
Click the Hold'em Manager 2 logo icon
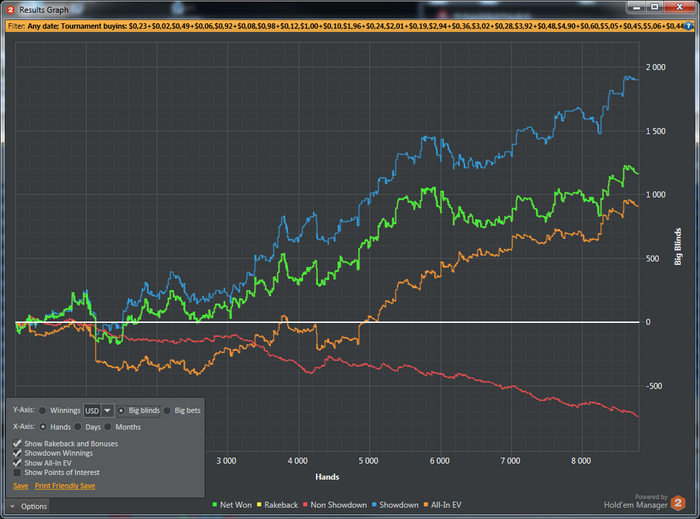point(678,503)
